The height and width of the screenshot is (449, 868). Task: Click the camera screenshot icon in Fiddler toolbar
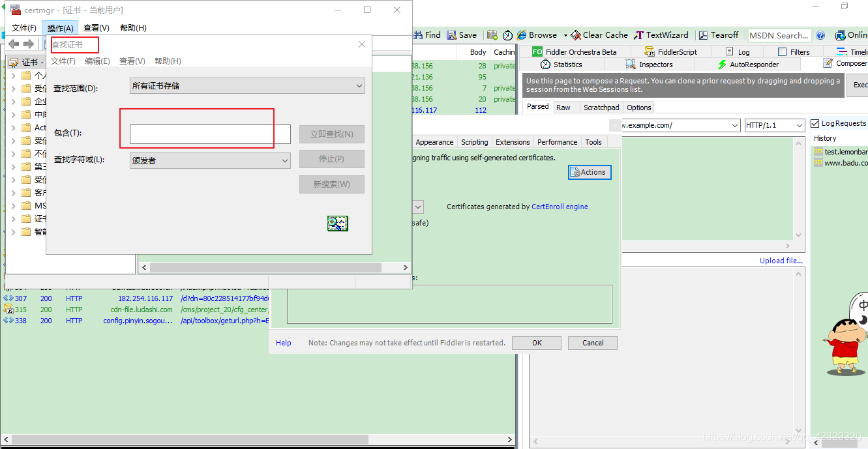click(x=492, y=35)
